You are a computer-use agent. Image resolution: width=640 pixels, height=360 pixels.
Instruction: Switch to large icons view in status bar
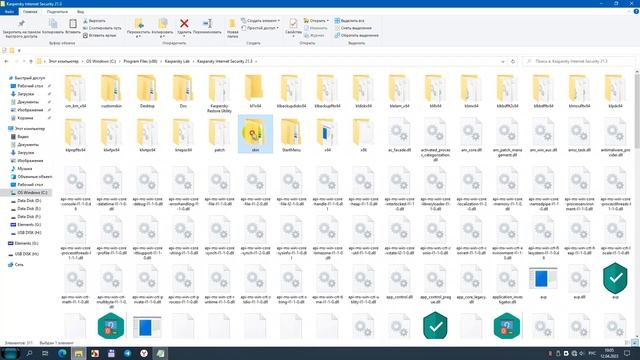click(x=635, y=343)
